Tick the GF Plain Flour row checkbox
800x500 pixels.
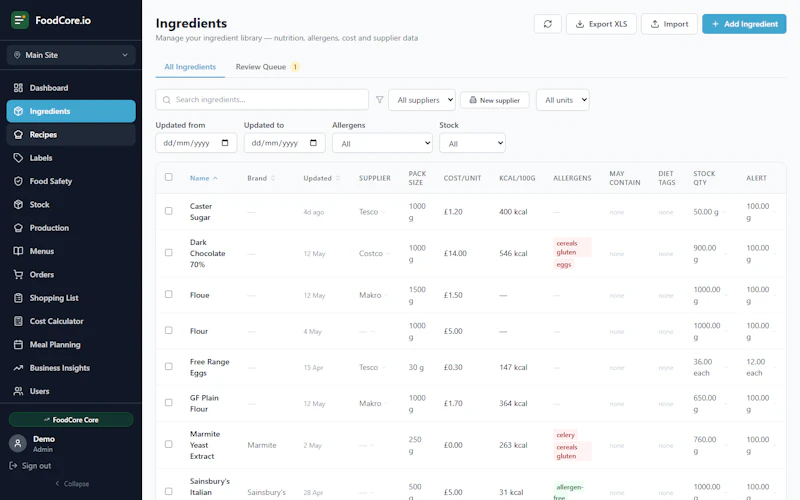coord(168,403)
